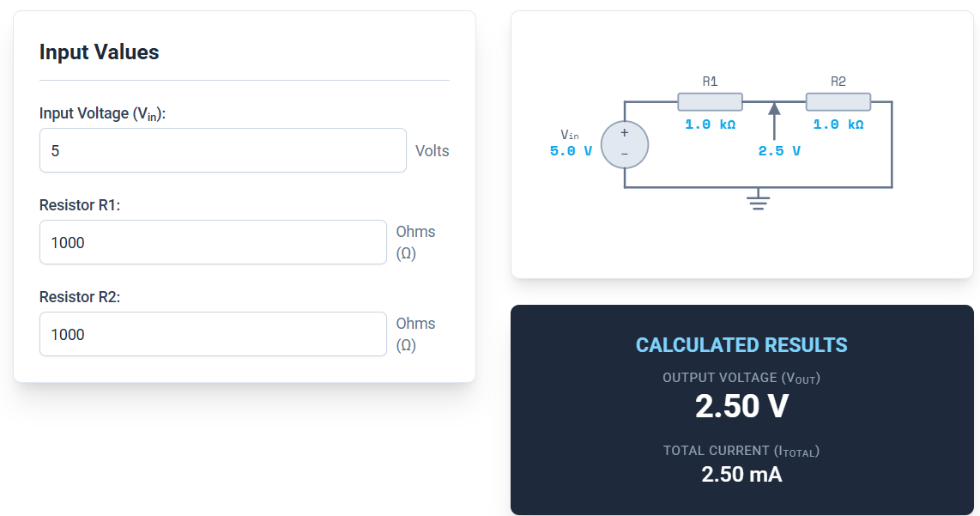Image resolution: width=980 pixels, height=516 pixels.
Task: Select the Resistor R1 value field
Action: pyautogui.click(x=213, y=242)
